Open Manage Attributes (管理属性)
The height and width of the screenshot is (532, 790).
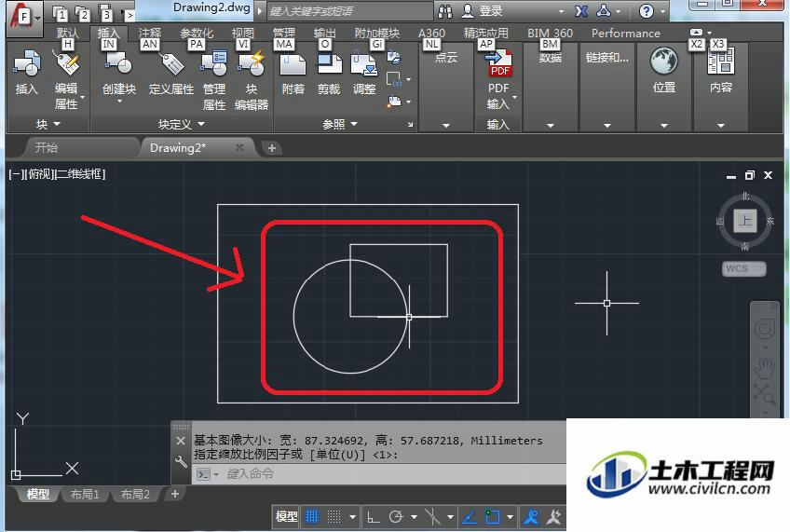point(214,64)
